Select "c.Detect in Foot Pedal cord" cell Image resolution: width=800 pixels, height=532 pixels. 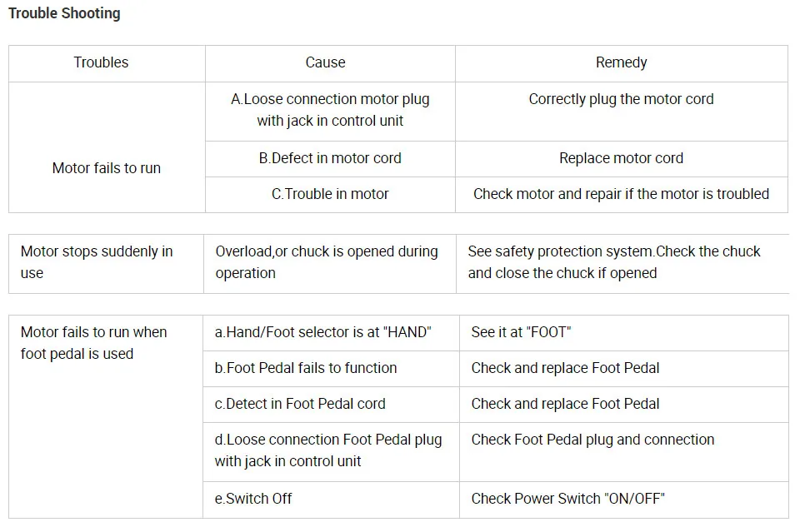pyautogui.click(x=300, y=404)
